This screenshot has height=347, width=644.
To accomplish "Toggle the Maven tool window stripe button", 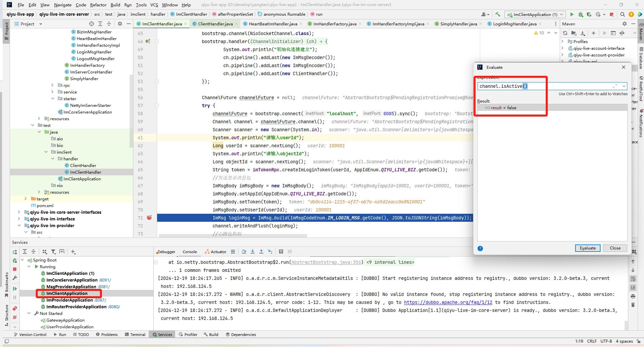I will [641, 32].
